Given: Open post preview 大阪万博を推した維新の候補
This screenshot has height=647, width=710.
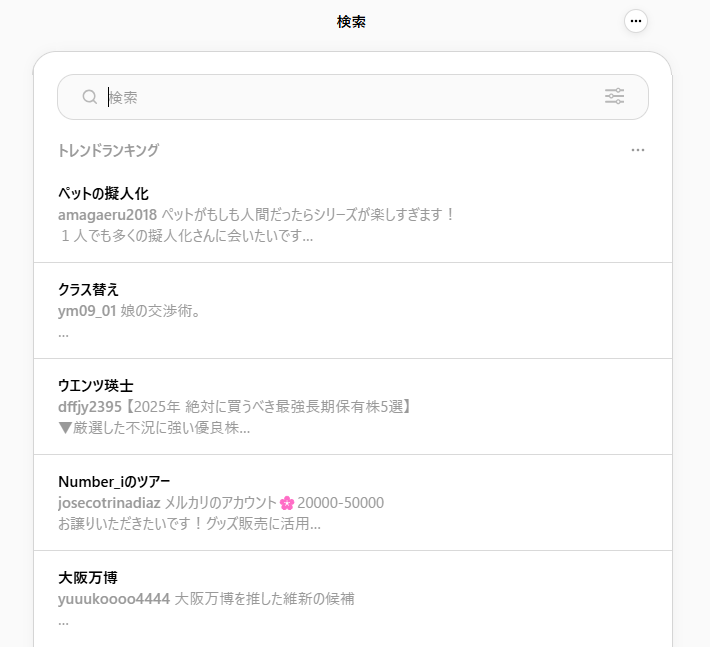Looking at the screenshot, I should coord(264,599).
